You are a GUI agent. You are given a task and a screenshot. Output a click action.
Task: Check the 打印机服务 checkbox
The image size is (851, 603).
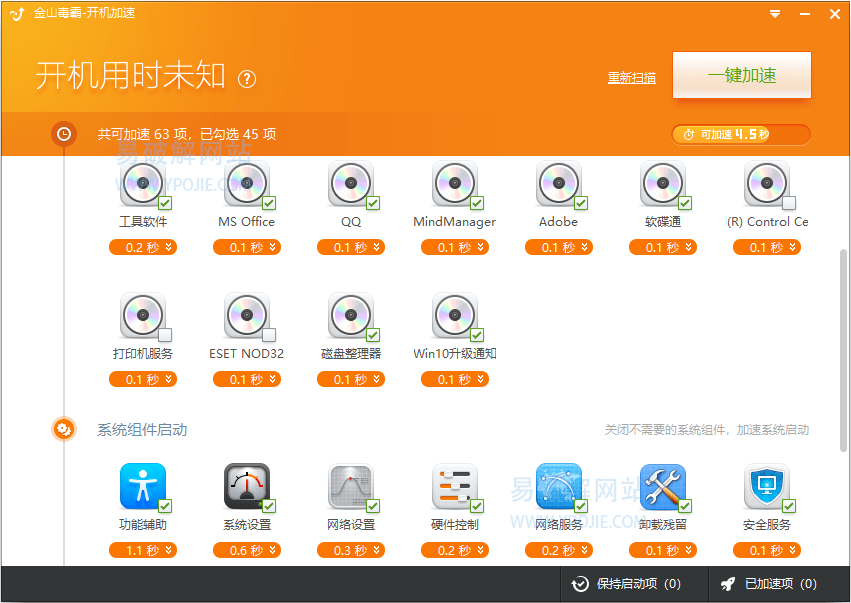click(x=165, y=335)
